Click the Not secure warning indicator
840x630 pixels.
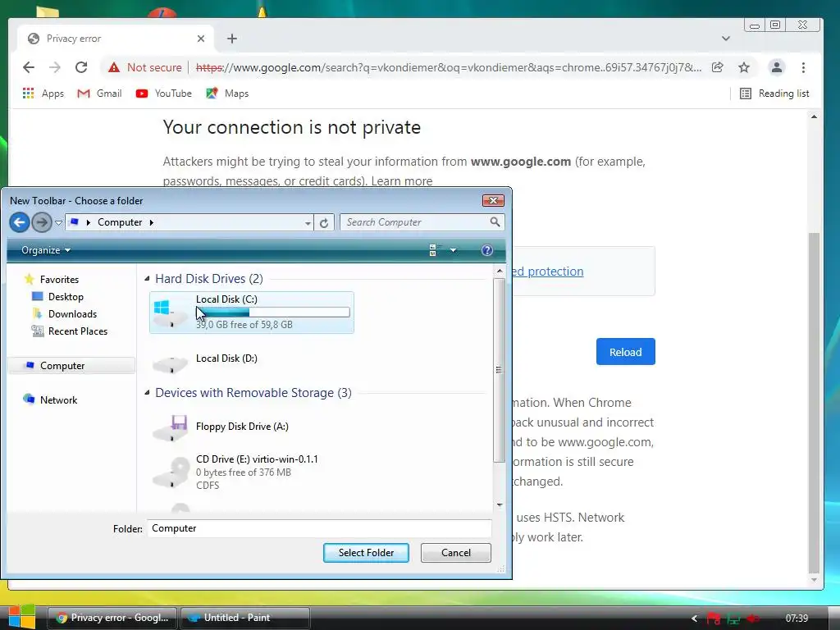[x=144, y=67]
